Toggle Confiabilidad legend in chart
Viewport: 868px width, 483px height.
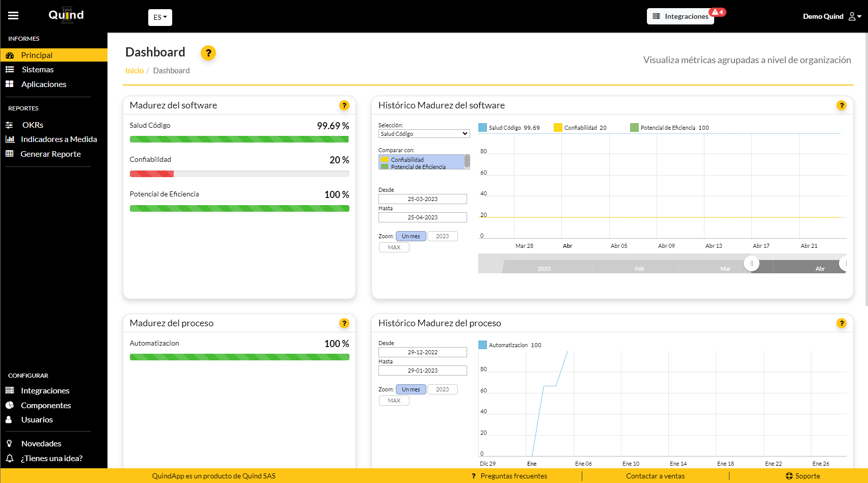[x=580, y=128]
